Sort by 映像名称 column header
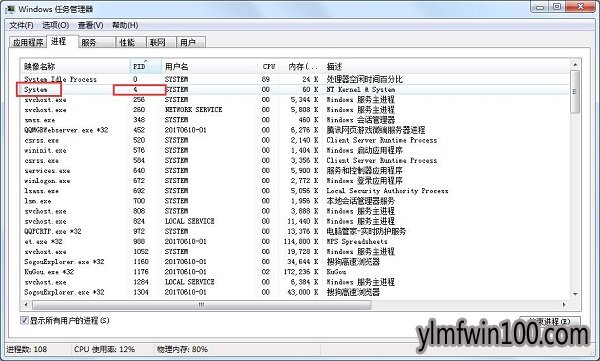Image resolution: width=600 pixels, height=361 pixels. (75, 66)
